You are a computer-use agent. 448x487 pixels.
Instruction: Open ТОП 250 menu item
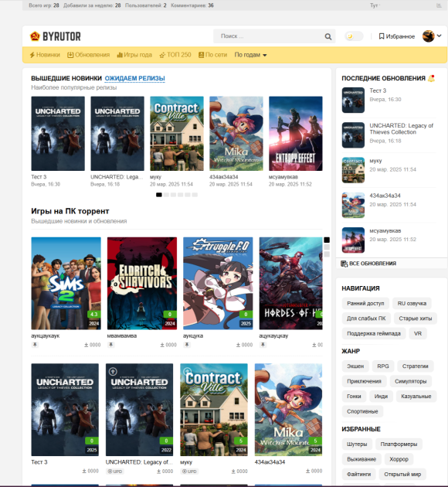pos(175,55)
